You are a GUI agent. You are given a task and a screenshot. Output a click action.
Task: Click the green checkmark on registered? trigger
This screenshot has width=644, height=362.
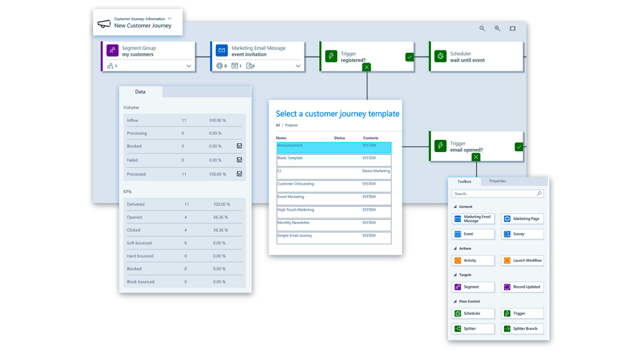[x=410, y=57]
